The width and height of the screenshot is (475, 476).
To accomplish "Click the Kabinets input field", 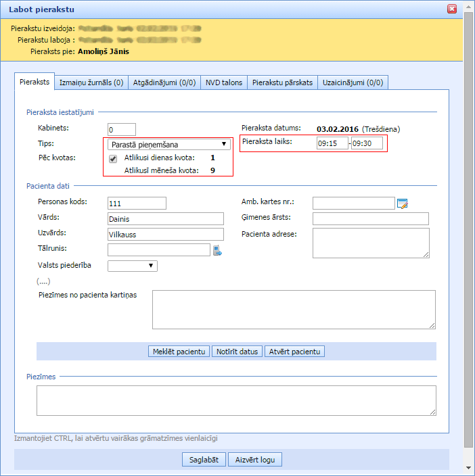I will tap(122, 129).
